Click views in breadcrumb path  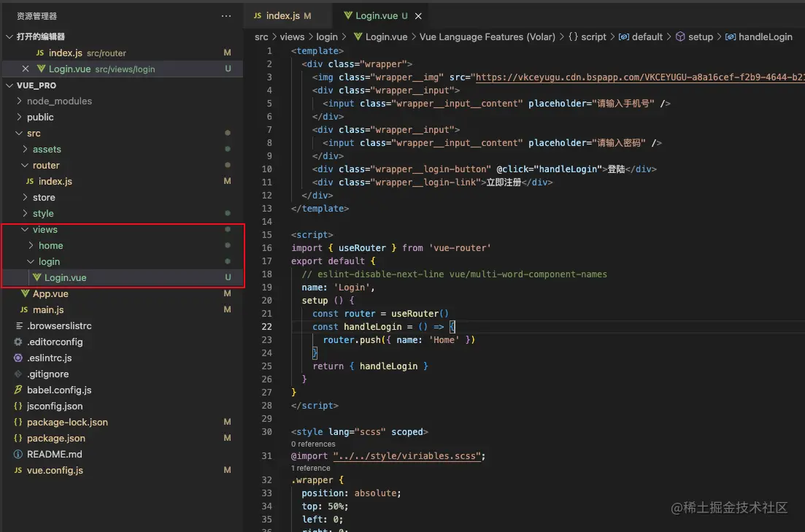pos(292,37)
